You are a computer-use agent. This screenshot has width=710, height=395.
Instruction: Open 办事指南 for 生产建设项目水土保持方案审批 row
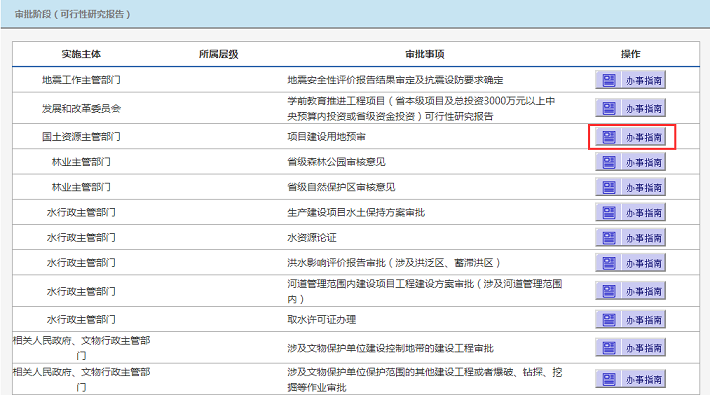coord(630,212)
